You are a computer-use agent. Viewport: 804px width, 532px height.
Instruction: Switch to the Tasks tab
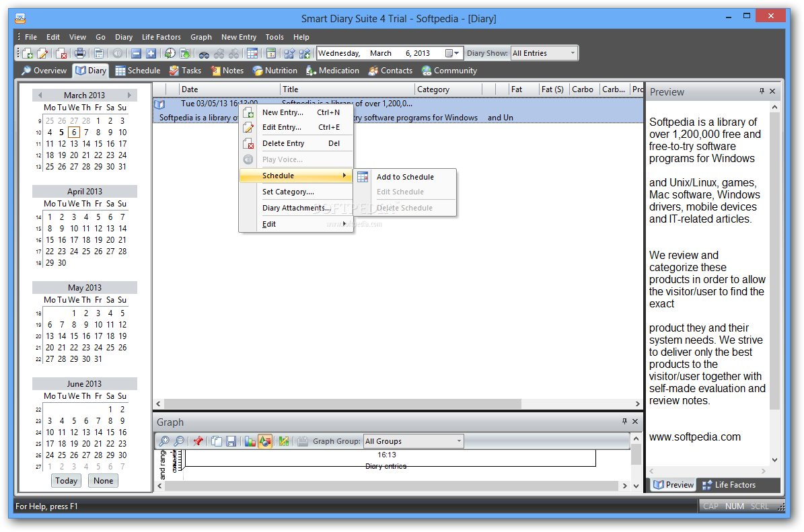click(x=185, y=71)
